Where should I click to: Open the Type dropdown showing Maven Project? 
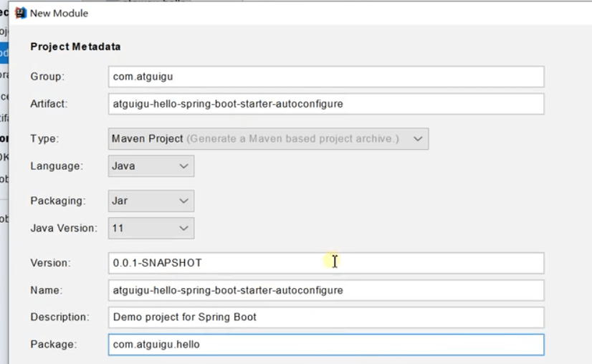coord(269,138)
